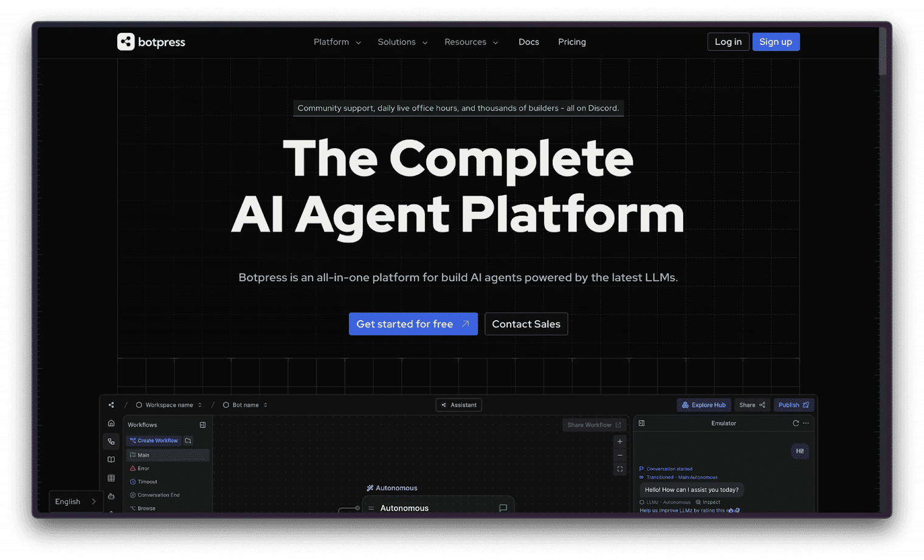Collapse the Workflows panel

202,425
